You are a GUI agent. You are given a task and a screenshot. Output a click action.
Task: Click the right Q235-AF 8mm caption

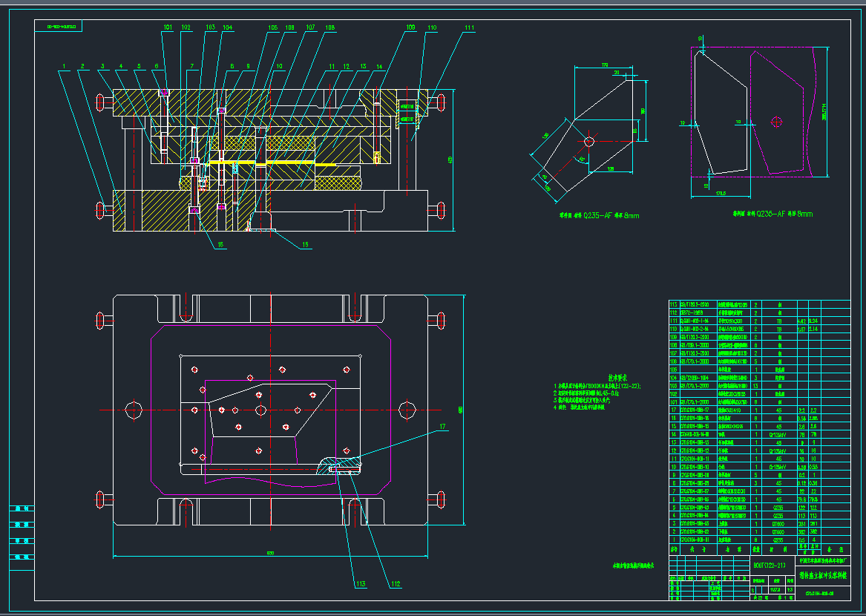click(x=772, y=214)
